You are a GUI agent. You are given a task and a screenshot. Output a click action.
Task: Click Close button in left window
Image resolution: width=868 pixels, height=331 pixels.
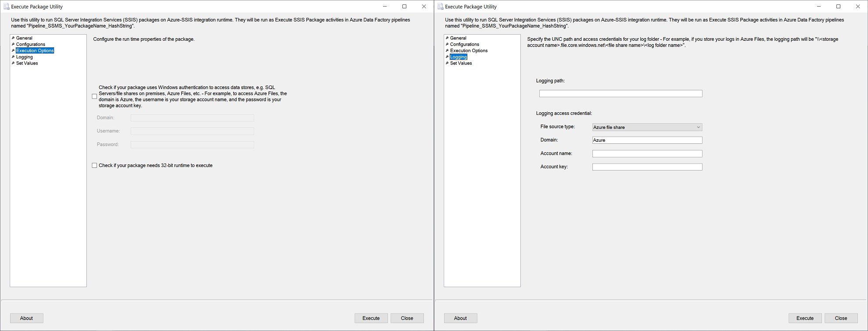click(407, 318)
